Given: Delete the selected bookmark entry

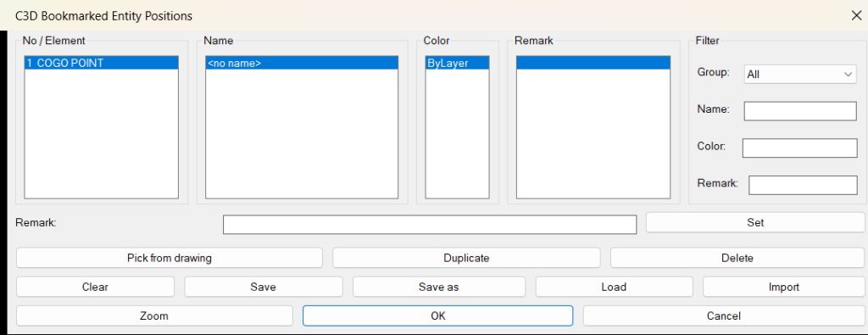Looking at the screenshot, I should click(737, 258).
